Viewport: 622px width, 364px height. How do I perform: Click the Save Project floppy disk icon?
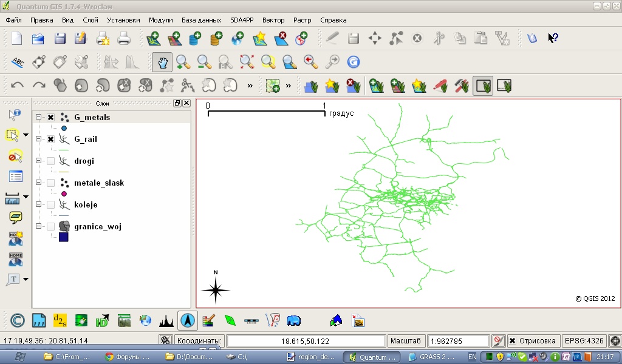60,38
